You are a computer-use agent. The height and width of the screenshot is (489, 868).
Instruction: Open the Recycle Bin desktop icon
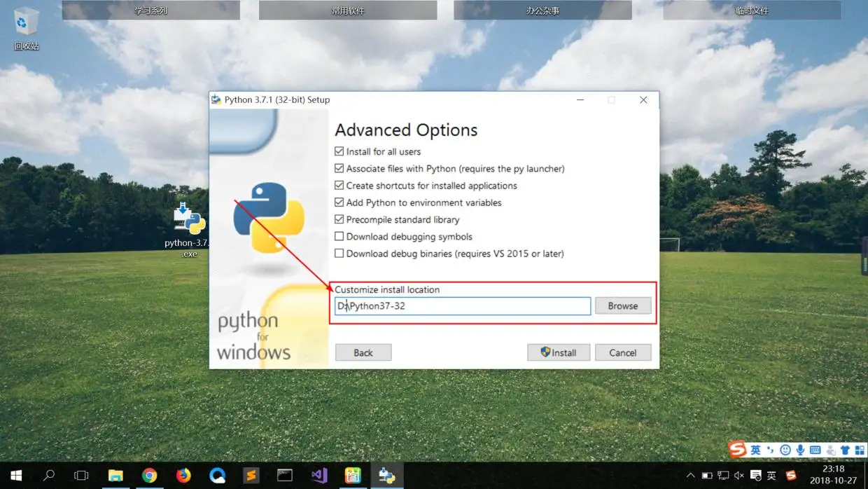click(26, 29)
